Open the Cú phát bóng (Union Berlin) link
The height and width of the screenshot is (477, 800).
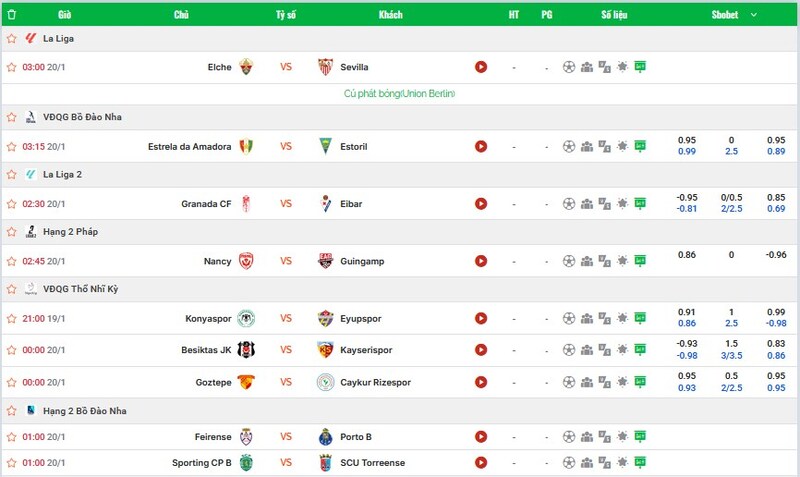399,93
